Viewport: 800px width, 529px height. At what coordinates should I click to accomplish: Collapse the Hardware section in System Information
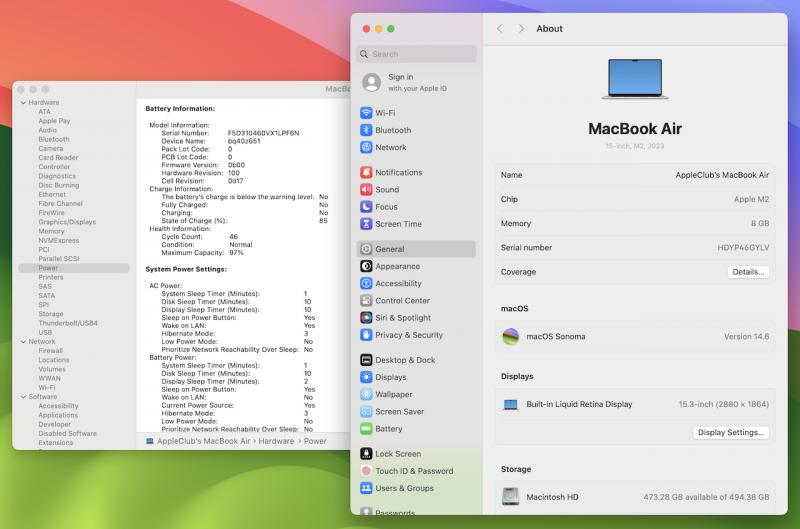[x=23, y=103]
